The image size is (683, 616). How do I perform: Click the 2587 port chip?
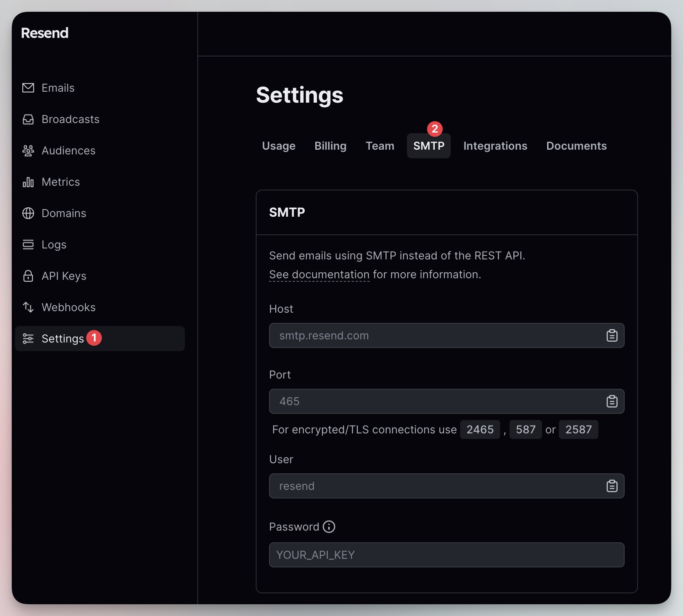pyautogui.click(x=578, y=429)
